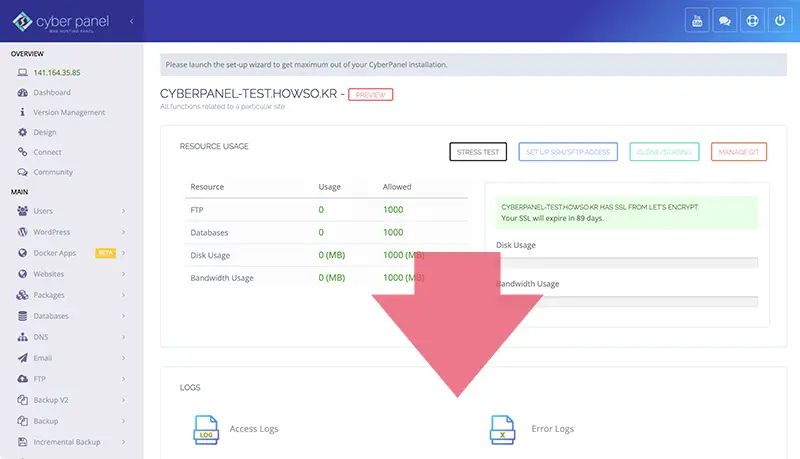Open the YouTube icon in header
Image resolution: width=800 pixels, height=459 pixels.
click(697, 21)
